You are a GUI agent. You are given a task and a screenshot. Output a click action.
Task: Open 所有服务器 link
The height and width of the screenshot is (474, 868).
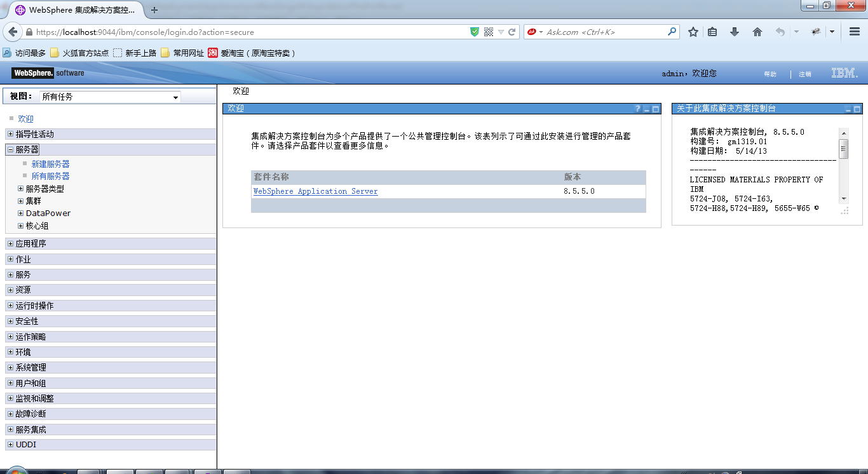pos(51,176)
